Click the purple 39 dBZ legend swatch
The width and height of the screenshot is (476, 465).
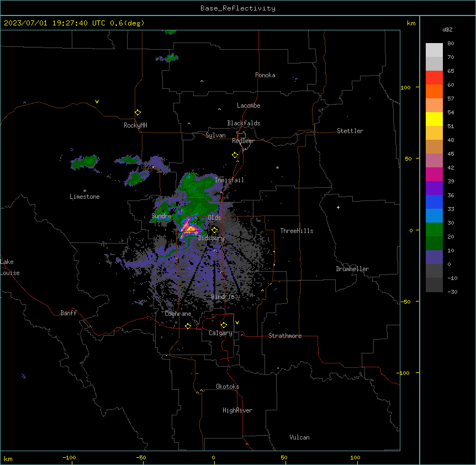(434, 188)
